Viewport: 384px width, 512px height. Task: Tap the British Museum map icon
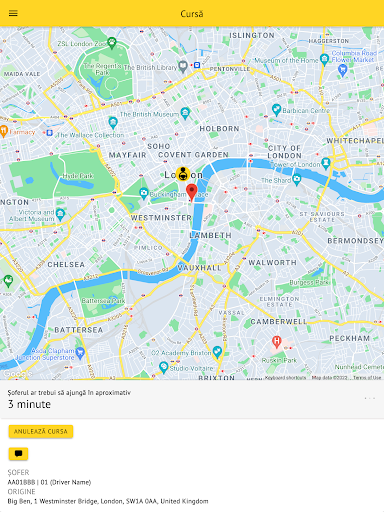point(185,113)
